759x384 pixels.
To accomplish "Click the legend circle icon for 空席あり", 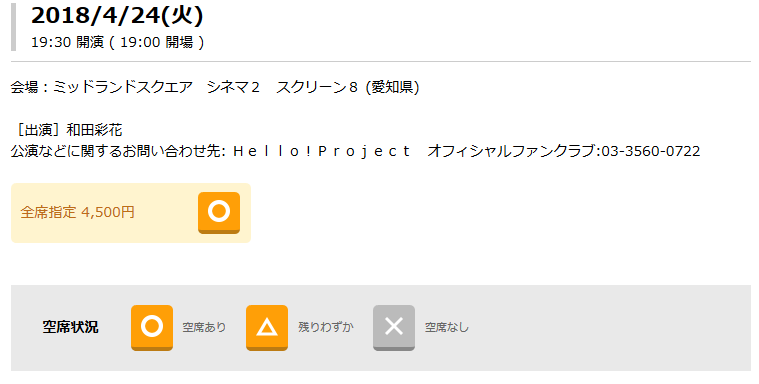I will click(152, 328).
